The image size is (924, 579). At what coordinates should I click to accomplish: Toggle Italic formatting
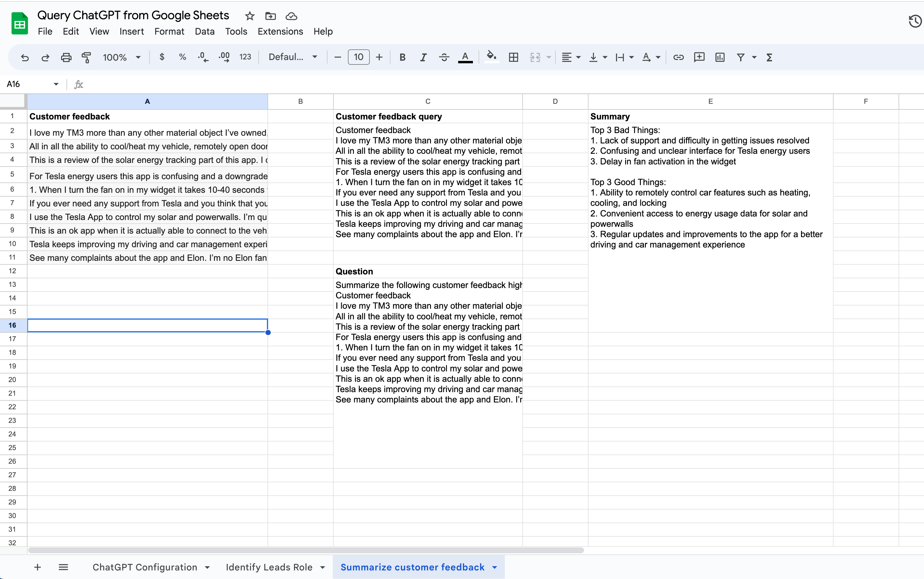[x=423, y=57]
